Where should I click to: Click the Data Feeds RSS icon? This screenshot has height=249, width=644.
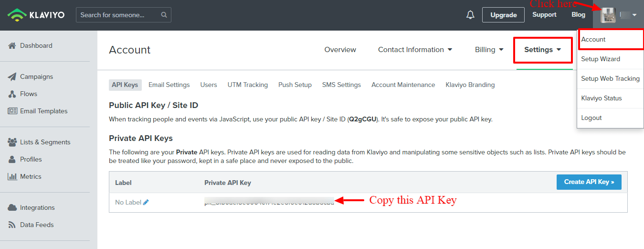click(x=12, y=225)
